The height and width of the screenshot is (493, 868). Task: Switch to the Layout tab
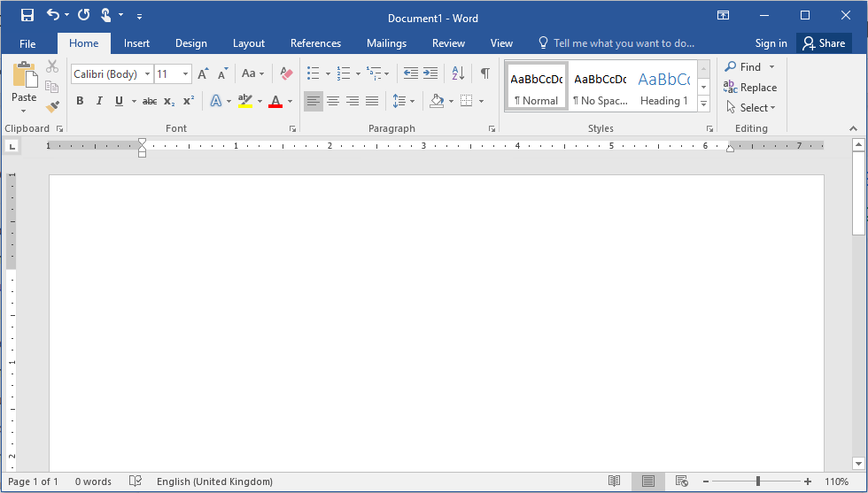click(249, 43)
